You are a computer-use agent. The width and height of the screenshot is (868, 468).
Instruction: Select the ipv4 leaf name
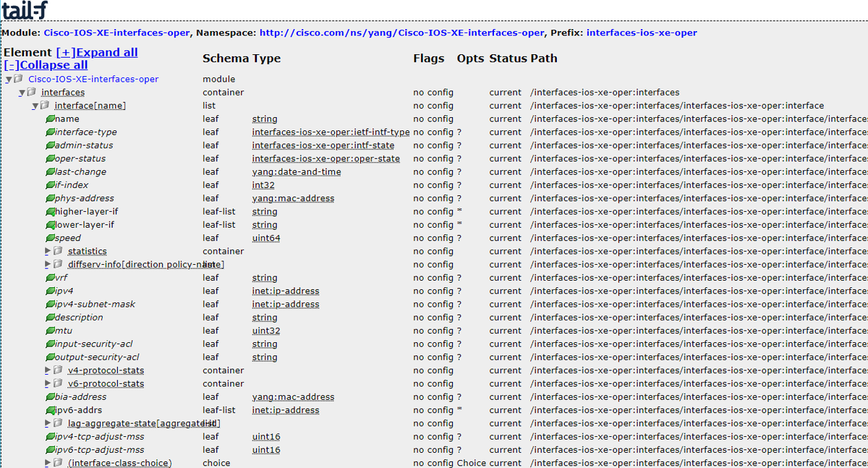tap(64, 291)
